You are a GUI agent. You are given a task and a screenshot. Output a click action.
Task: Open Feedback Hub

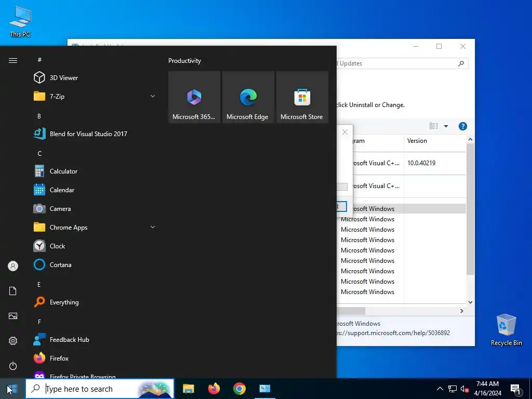[x=95, y=340]
